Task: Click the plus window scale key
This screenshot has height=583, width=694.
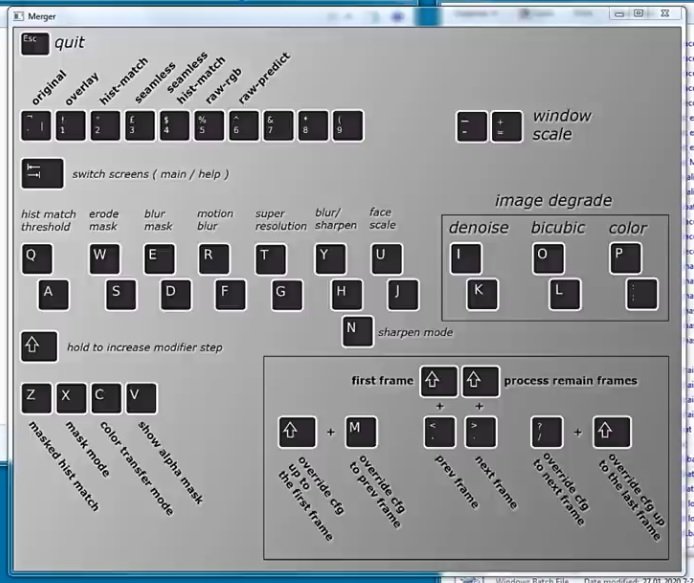Action: [x=506, y=127]
